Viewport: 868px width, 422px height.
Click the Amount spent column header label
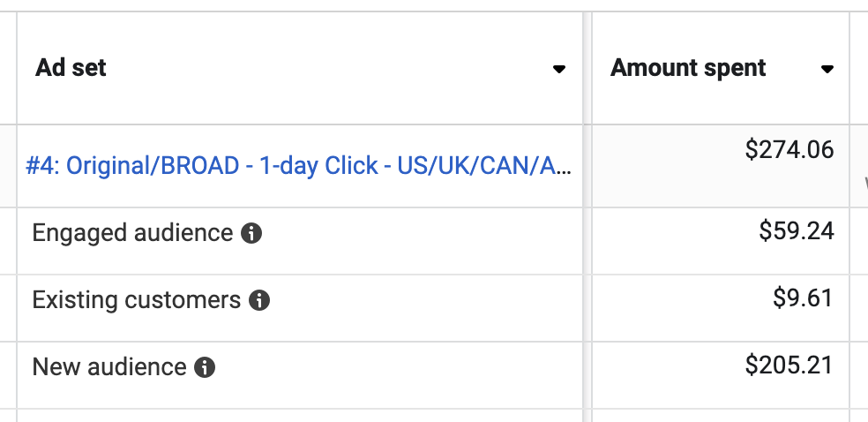click(x=688, y=68)
